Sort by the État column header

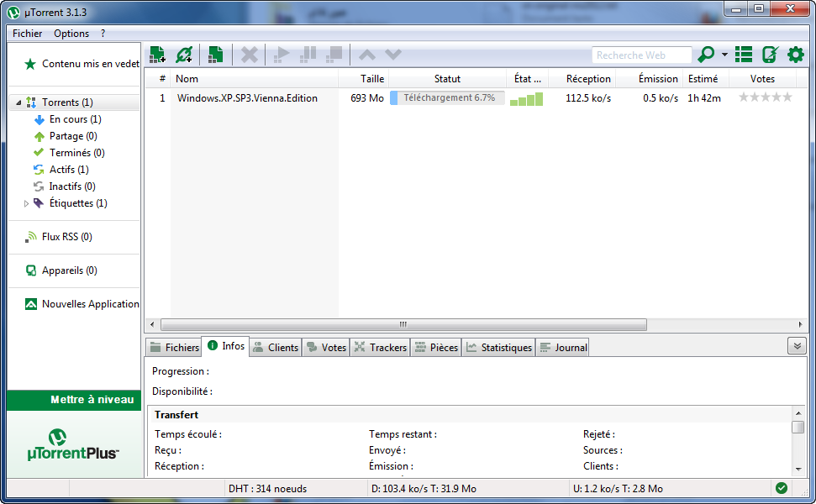pyautogui.click(x=527, y=78)
